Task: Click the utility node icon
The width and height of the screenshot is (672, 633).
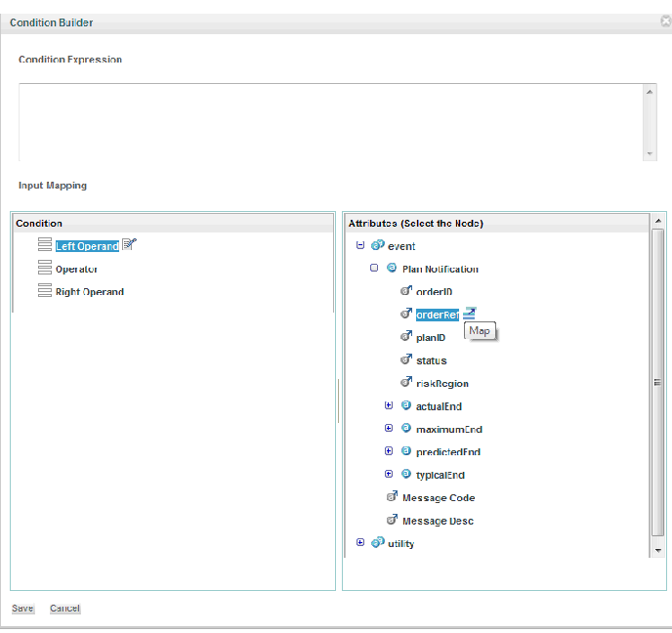Action: coord(378,542)
